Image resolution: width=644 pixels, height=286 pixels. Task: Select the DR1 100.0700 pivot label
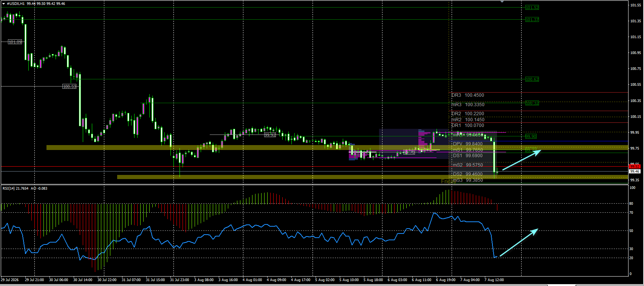(x=468, y=125)
